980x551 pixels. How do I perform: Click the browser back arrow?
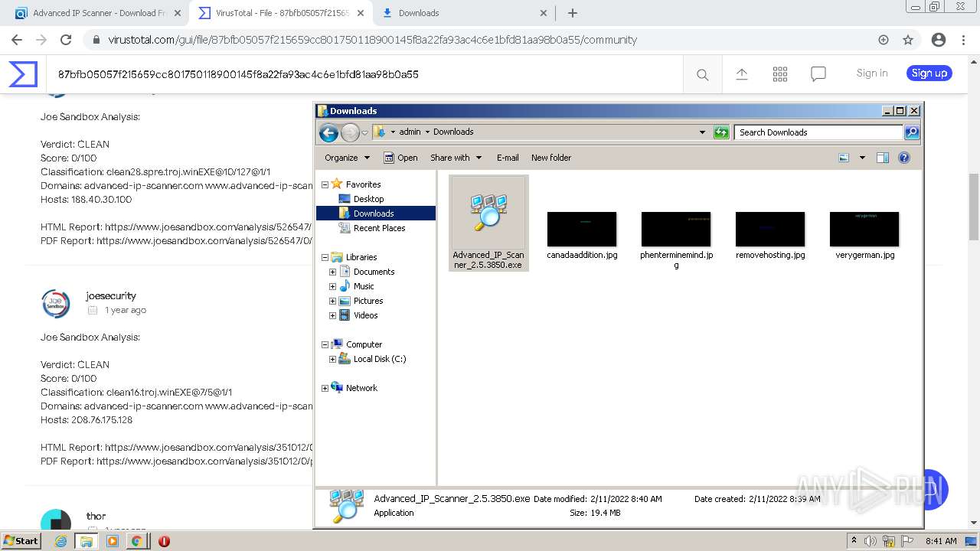coord(17,40)
